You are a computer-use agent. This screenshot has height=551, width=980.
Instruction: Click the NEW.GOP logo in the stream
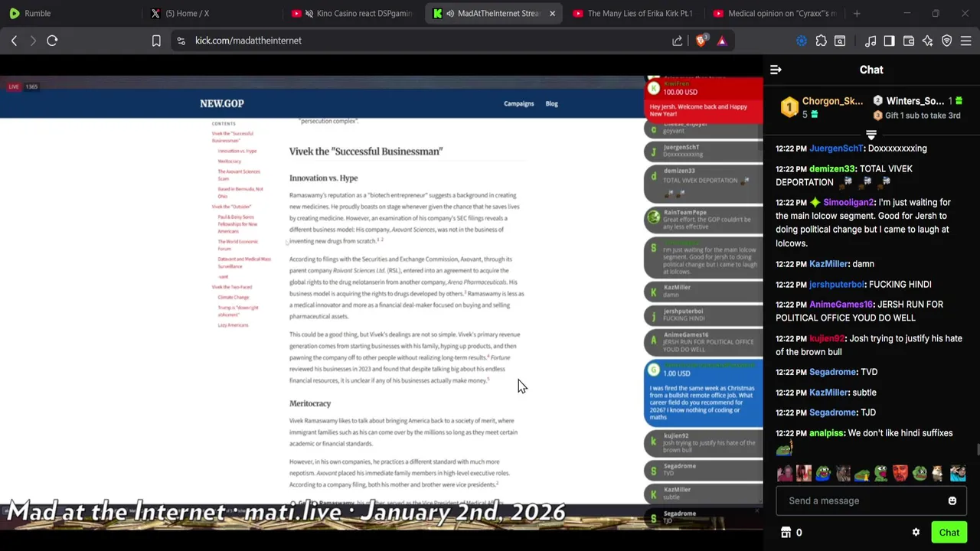[222, 103]
